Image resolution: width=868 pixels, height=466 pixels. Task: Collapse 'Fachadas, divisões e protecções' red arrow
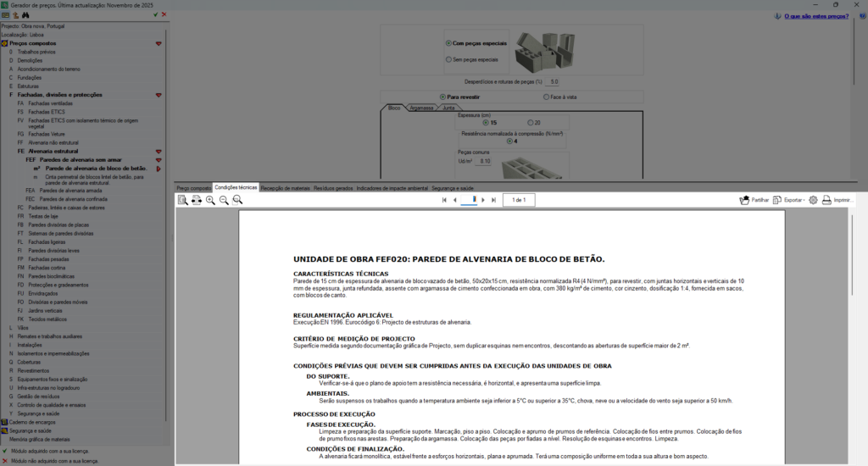159,95
